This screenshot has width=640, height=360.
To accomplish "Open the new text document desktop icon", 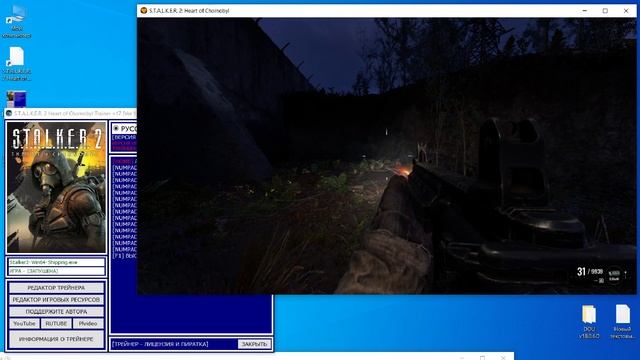I will click(x=622, y=322).
